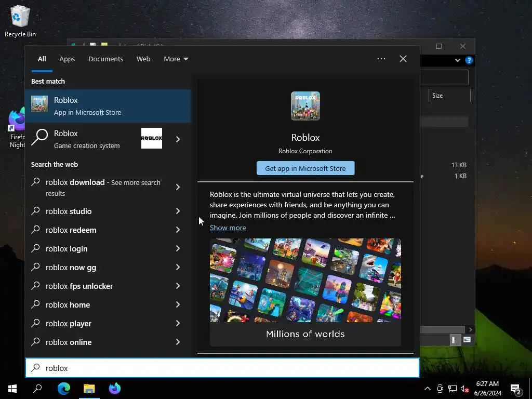
Task: Click the muted volume tray icon
Action: (464, 389)
